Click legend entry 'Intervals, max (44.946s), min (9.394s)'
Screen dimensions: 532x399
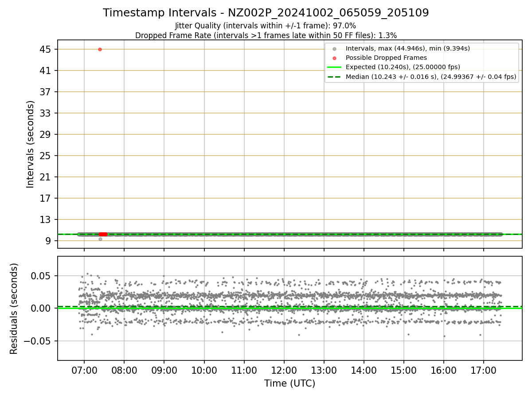point(408,48)
